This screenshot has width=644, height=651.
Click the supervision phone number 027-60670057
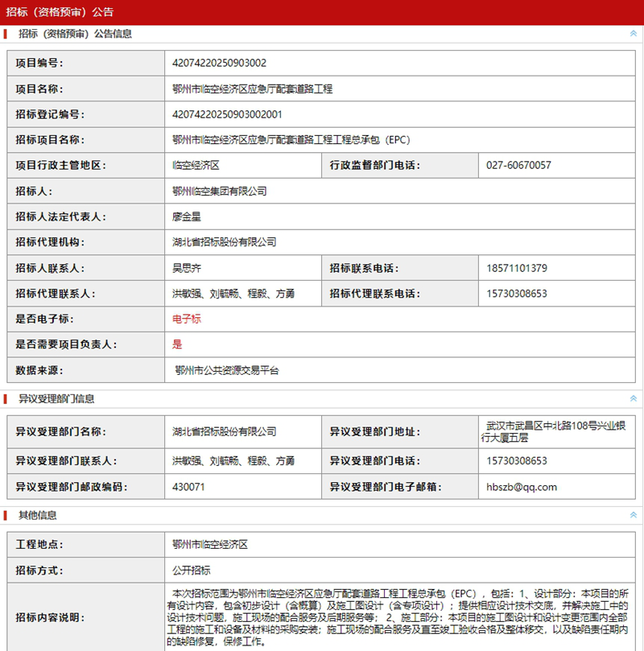[519, 165]
